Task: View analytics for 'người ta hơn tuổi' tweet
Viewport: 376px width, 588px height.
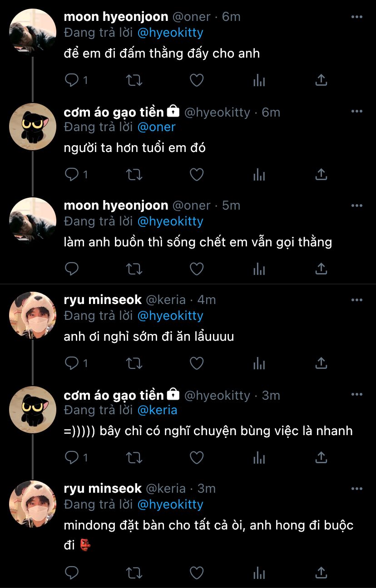Action: coord(259,175)
